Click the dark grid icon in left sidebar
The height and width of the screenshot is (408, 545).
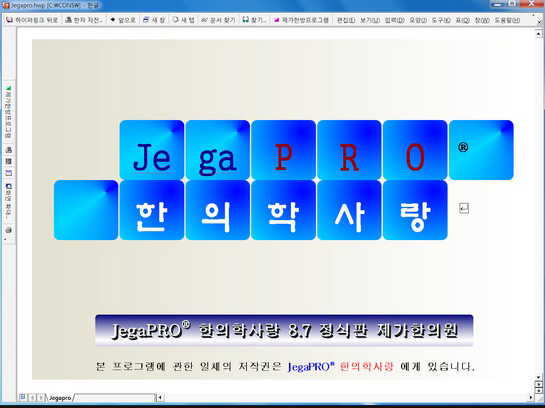[x=8, y=161]
